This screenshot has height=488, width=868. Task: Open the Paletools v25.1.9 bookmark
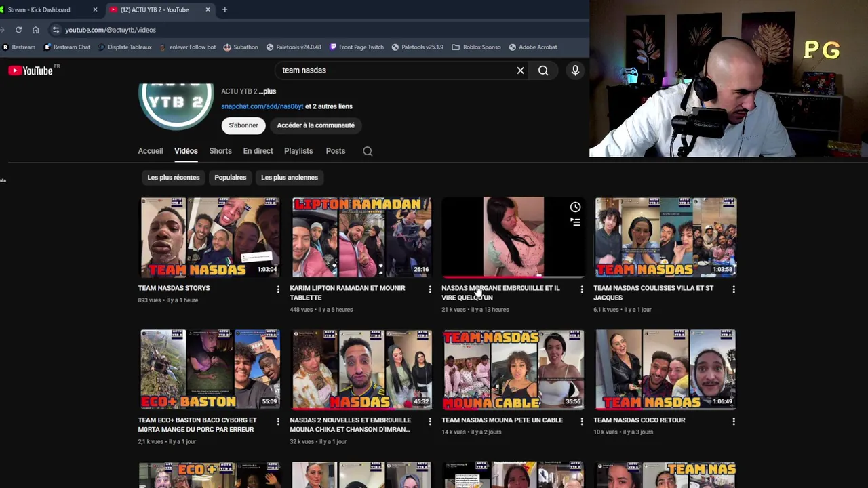point(417,47)
